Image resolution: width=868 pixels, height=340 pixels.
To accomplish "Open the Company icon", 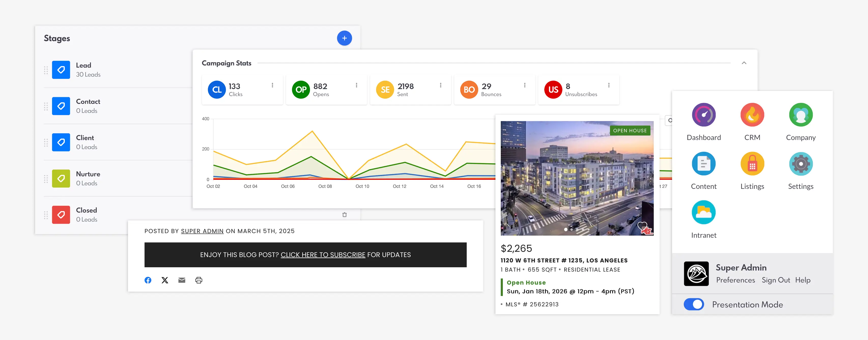I will [x=800, y=115].
